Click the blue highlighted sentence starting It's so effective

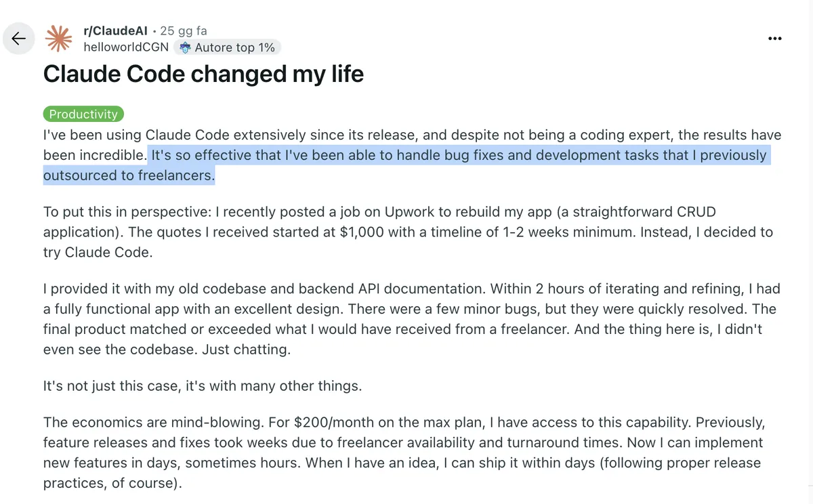[x=458, y=155]
